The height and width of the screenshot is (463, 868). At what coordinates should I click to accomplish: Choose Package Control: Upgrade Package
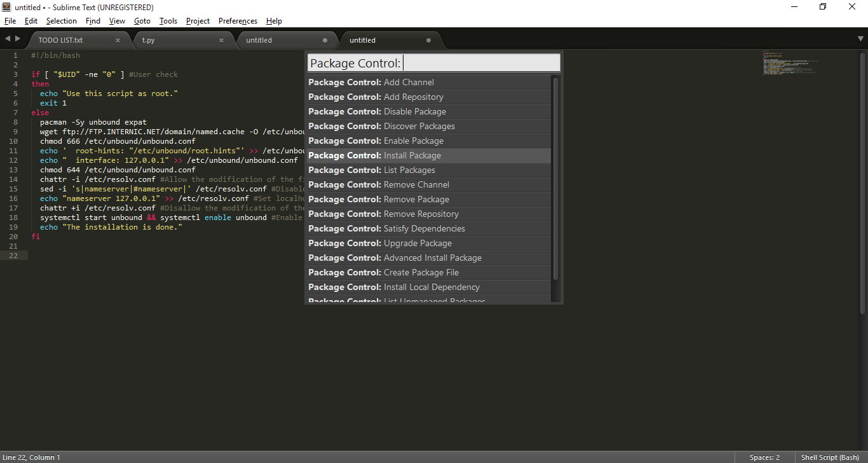point(429,243)
